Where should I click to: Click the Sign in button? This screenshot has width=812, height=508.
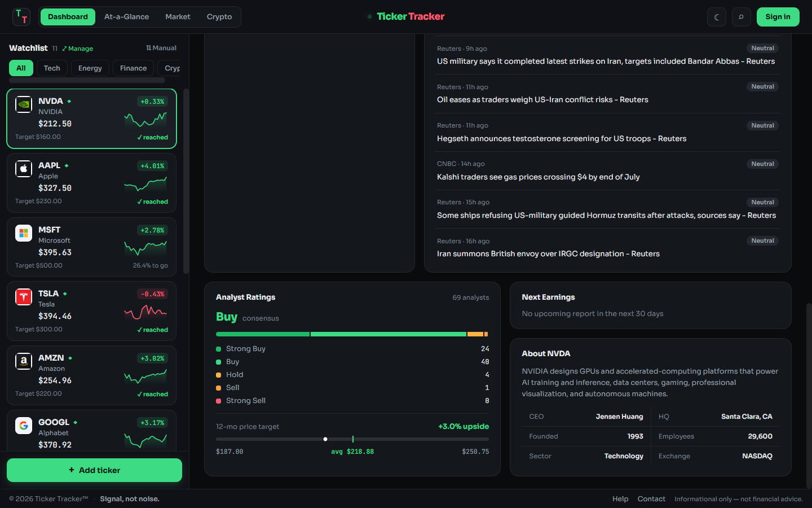[778, 17]
